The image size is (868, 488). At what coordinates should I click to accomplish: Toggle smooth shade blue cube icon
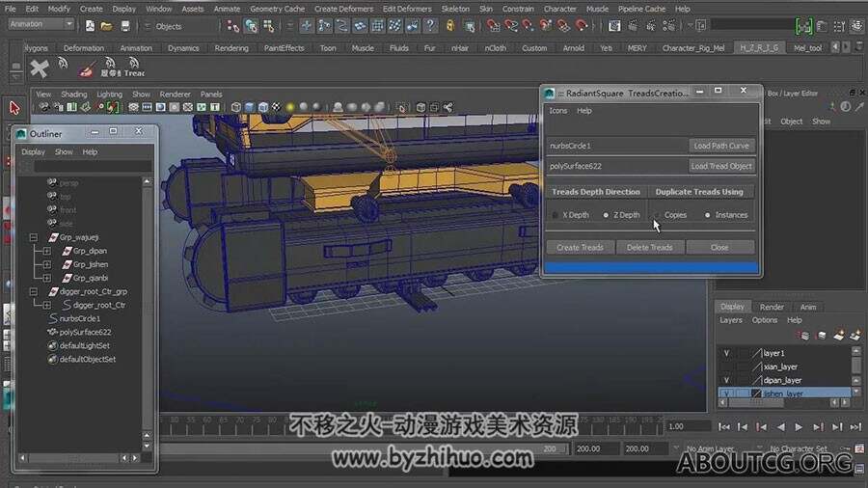250,107
